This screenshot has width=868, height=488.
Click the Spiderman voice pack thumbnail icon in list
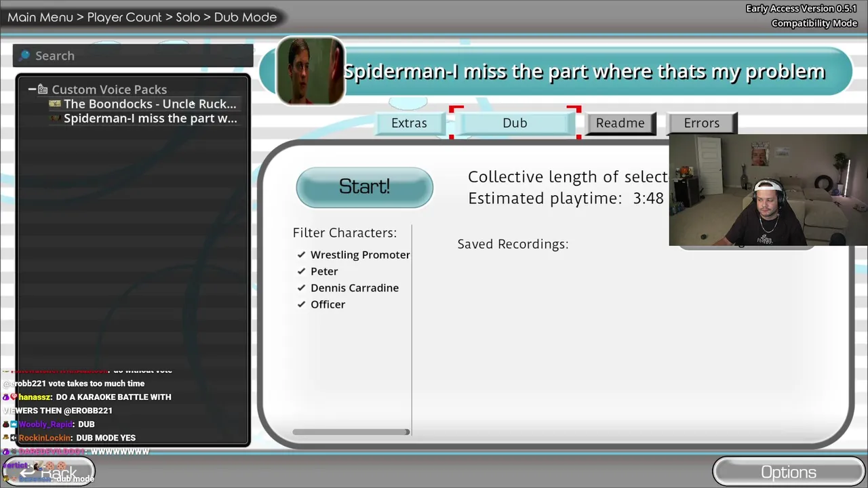point(55,119)
